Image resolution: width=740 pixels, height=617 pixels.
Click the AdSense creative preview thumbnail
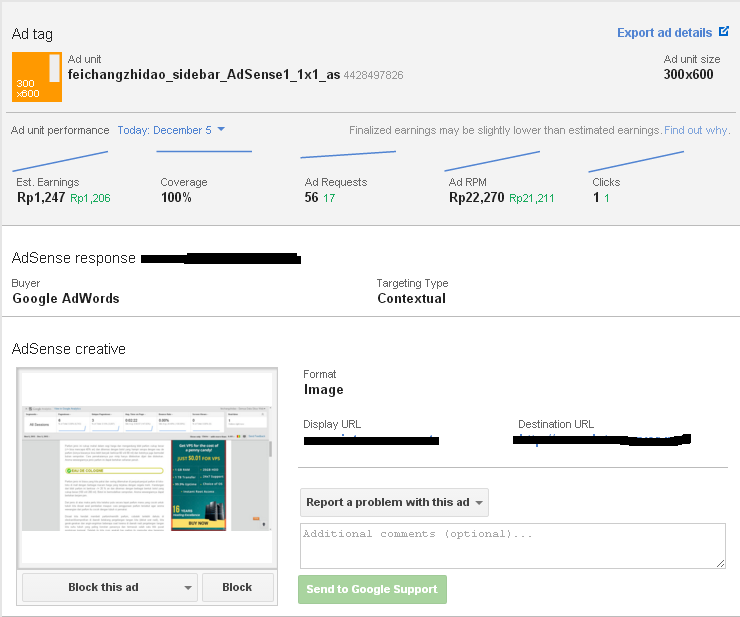click(146, 468)
